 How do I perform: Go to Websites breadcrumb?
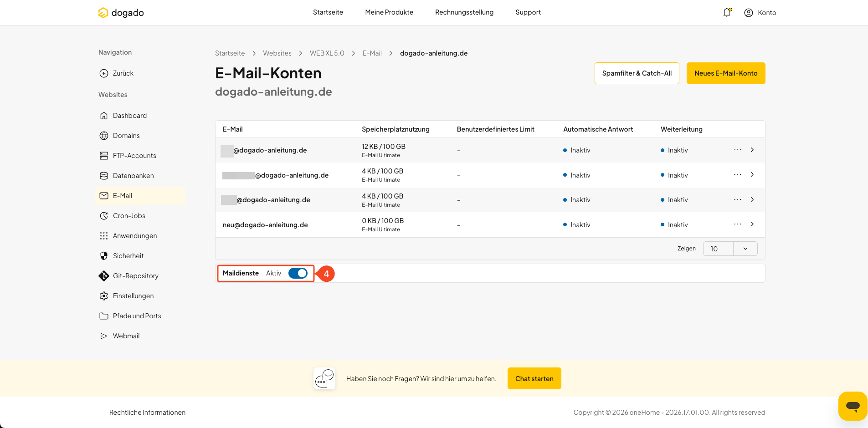(x=277, y=53)
